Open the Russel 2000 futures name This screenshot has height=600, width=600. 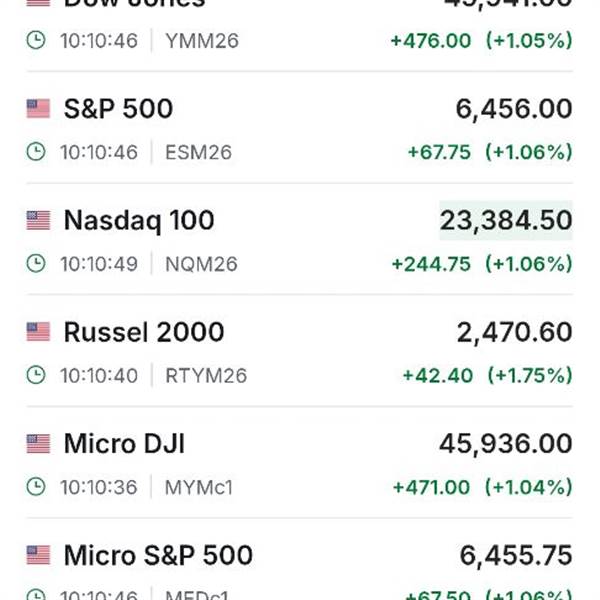144,332
